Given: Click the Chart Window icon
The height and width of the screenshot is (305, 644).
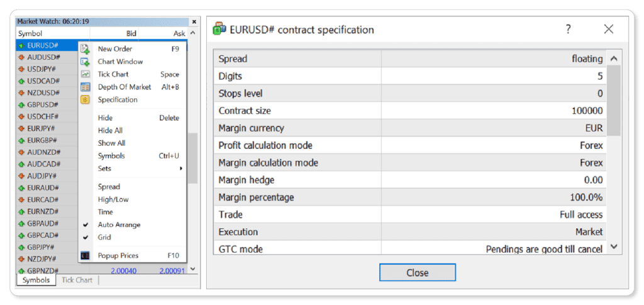Looking at the screenshot, I should (85, 62).
